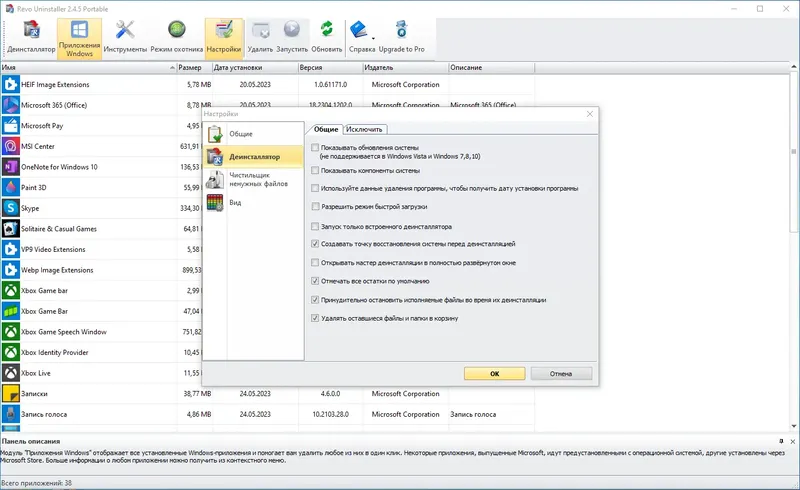This screenshot has width=800, height=490.
Task: Confirm settings with the OK button
Action: [x=494, y=374]
